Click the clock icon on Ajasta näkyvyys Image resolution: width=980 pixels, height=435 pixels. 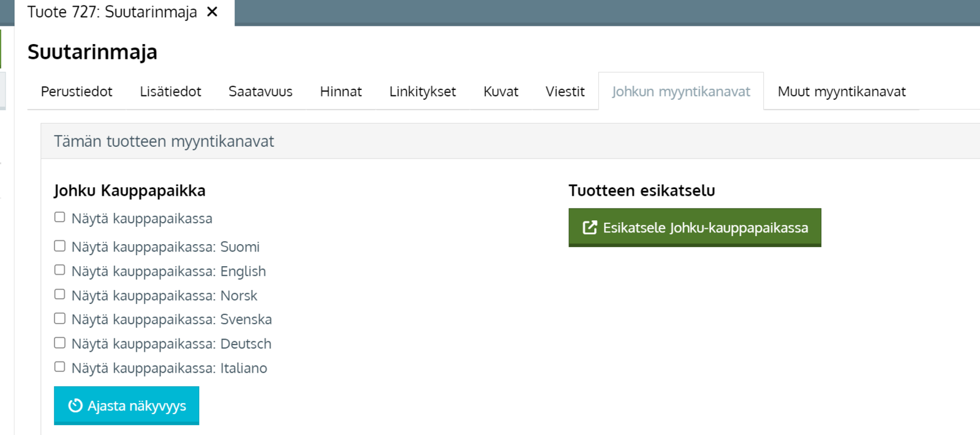[x=75, y=406]
